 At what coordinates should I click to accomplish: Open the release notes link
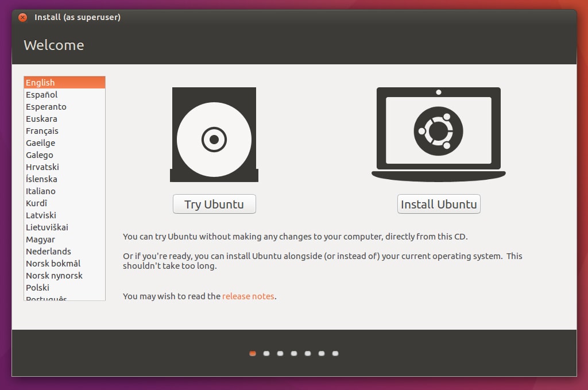[x=248, y=296]
